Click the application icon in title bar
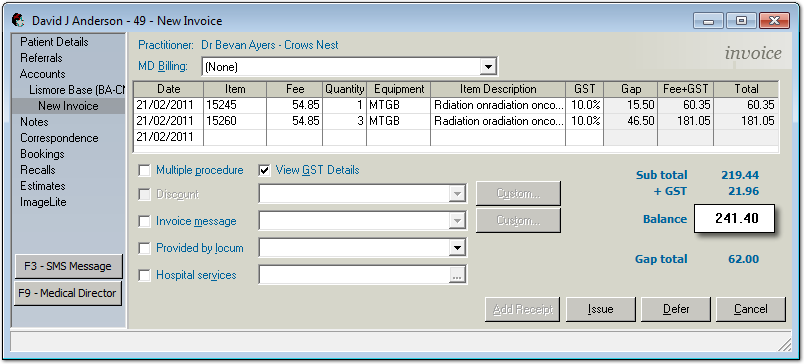804x364 pixels. point(18,21)
